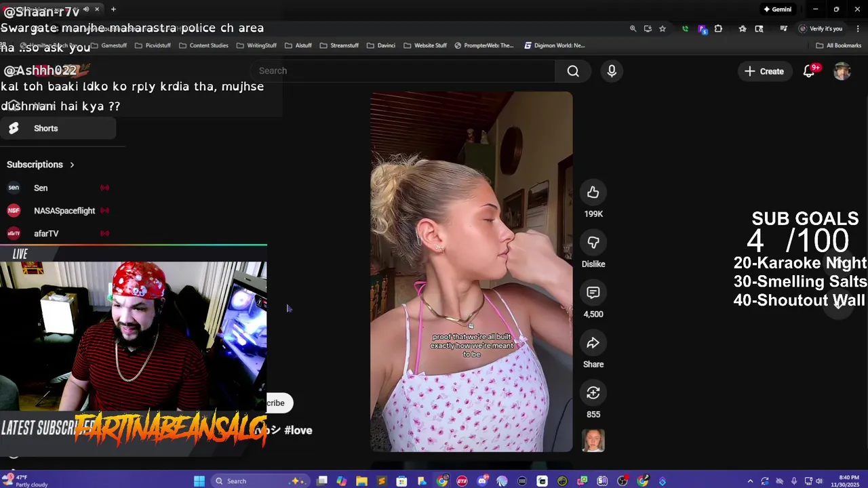Screen dimensions: 868x488
Task: Open the weather widget showing 47°F
Action: (x=24, y=481)
